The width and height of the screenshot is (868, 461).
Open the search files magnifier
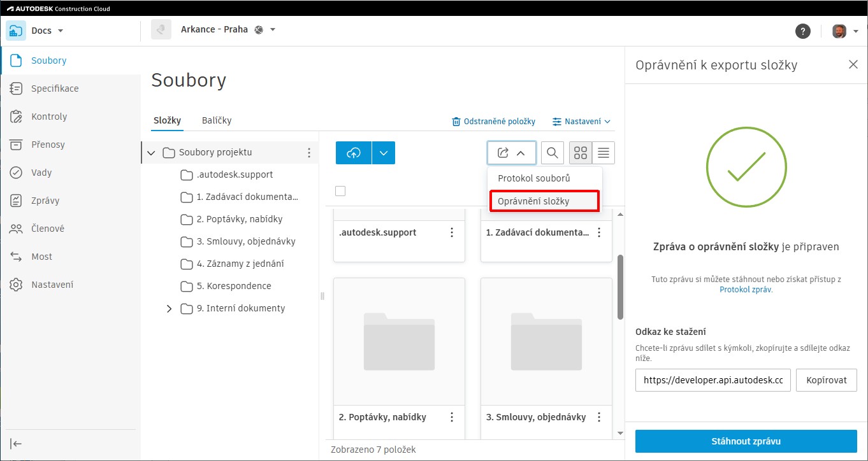(x=553, y=153)
